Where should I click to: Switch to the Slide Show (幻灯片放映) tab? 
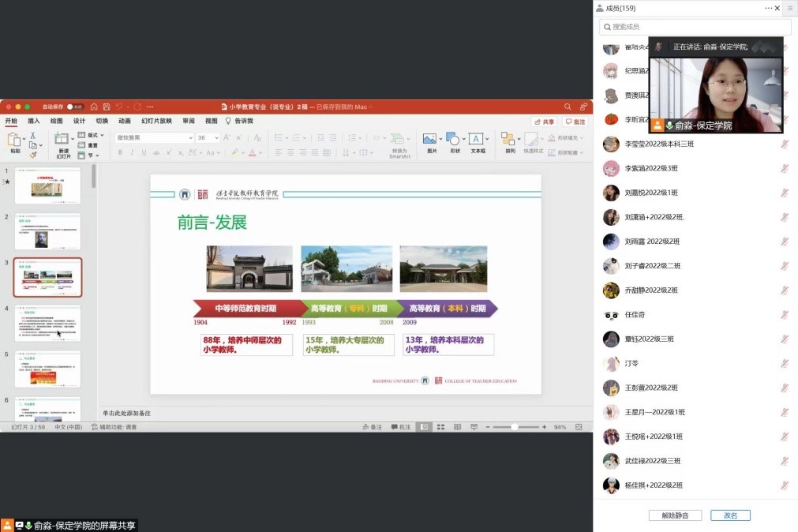pos(156,122)
